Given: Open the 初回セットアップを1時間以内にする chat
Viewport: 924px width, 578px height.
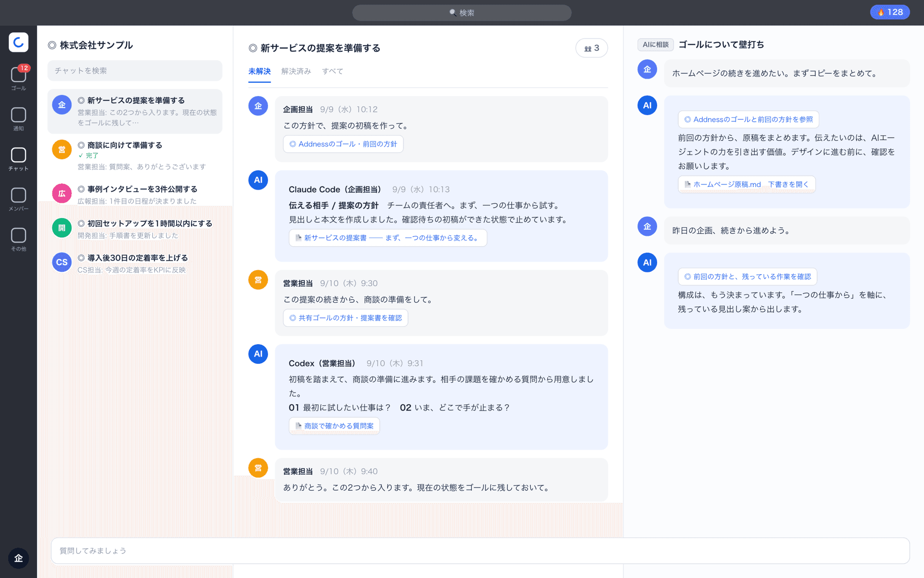Looking at the screenshot, I should click(135, 229).
